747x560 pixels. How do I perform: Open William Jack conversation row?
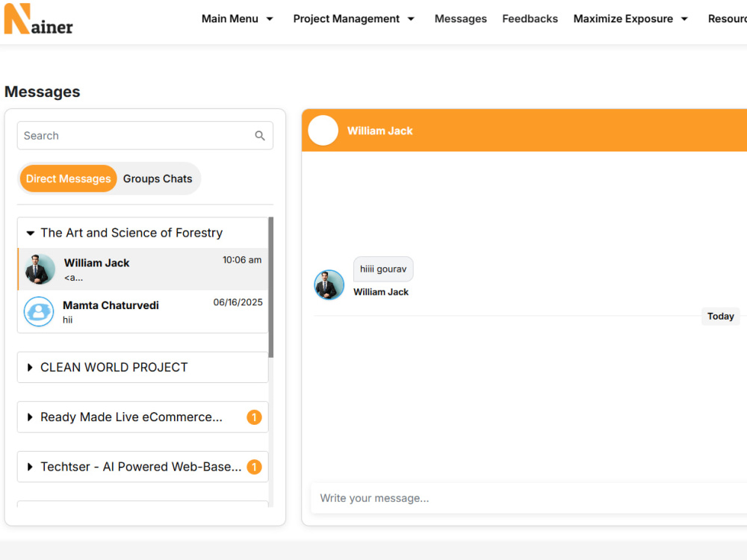pyautogui.click(x=143, y=269)
